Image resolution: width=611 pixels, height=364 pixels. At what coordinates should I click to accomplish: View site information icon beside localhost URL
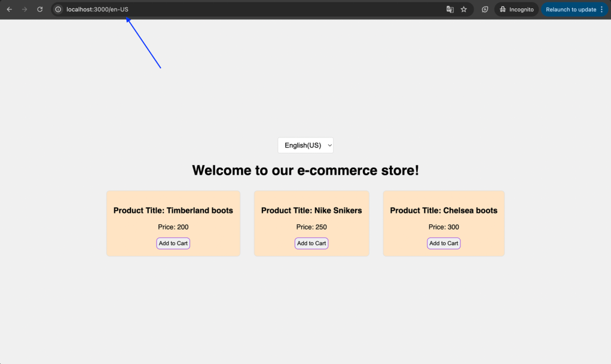click(59, 10)
